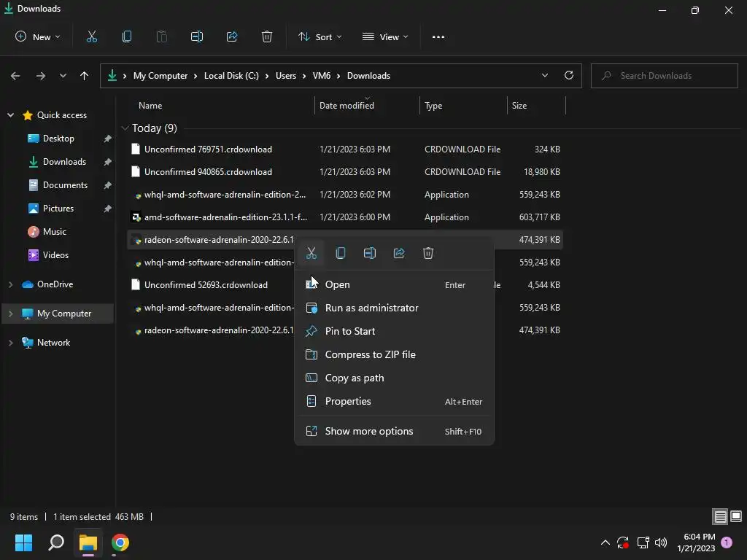This screenshot has width=747, height=560.
Task: Click inside the Search Downloads box
Action: (664, 76)
